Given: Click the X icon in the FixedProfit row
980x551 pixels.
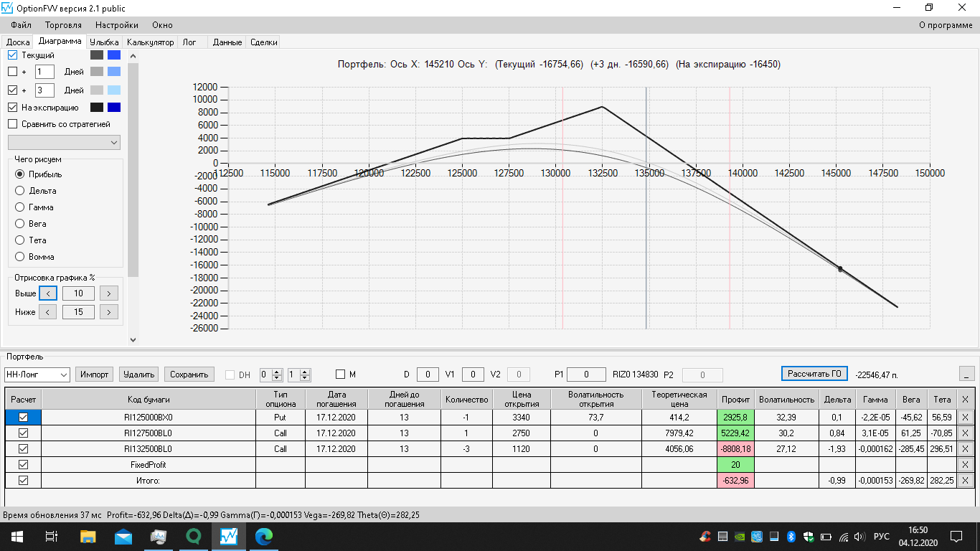Looking at the screenshot, I should click(965, 465).
